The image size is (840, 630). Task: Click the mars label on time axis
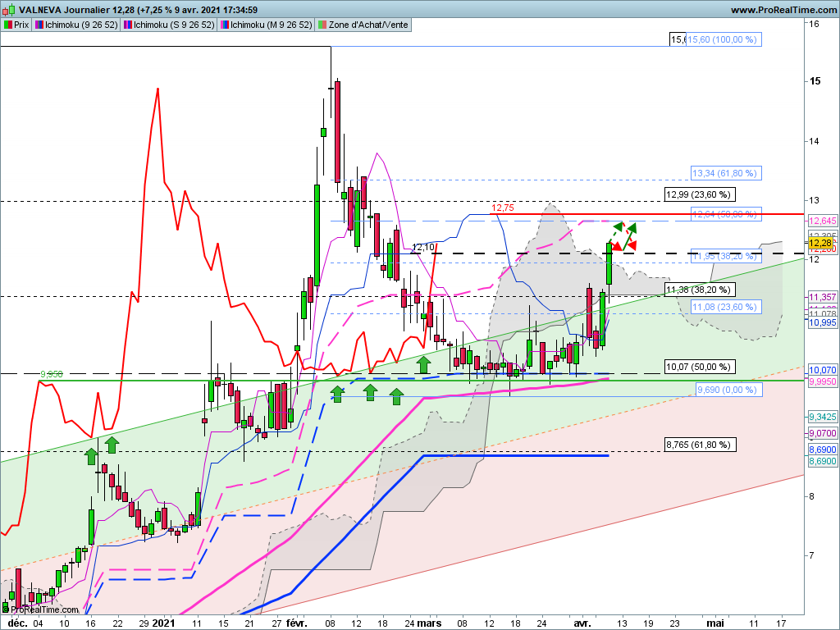tap(429, 623)
